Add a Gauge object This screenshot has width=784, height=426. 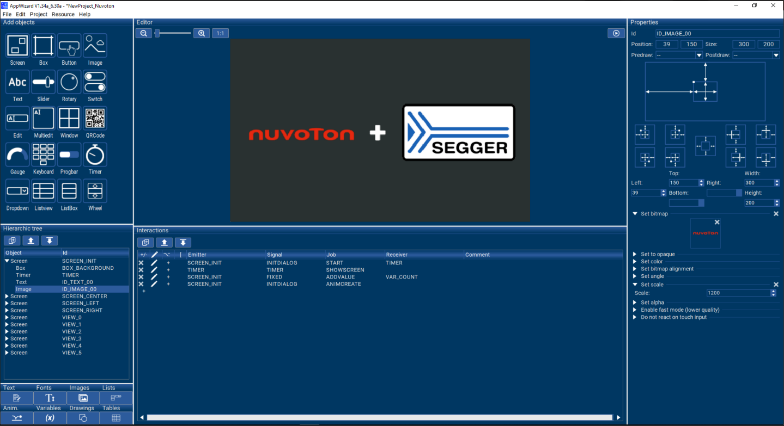(x=17, y=155)
